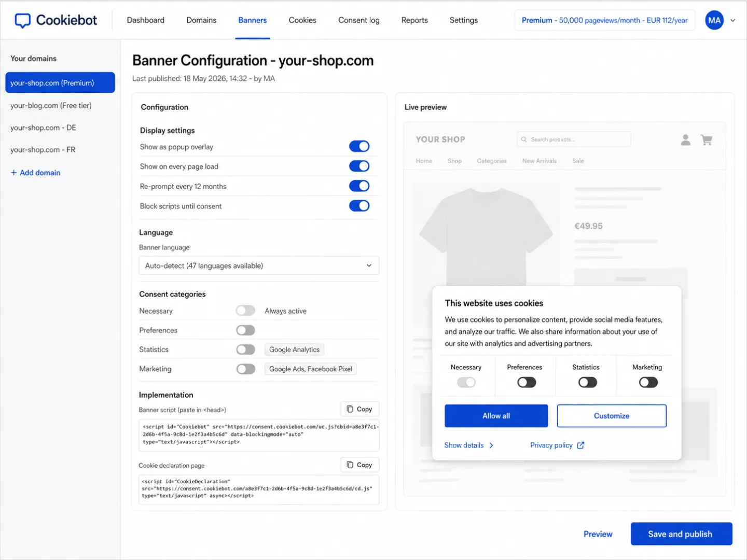Click the Cookie declaration script code box
This screenshot has width=747, height=560.
point(259,489)
